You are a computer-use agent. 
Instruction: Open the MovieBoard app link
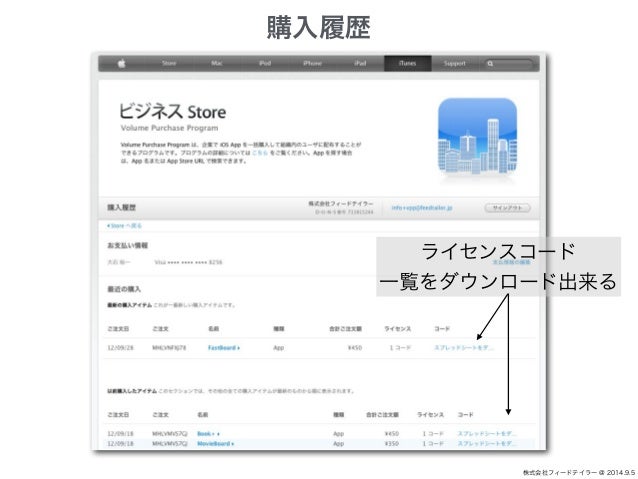pyautogui.click(x=216, y=444)
